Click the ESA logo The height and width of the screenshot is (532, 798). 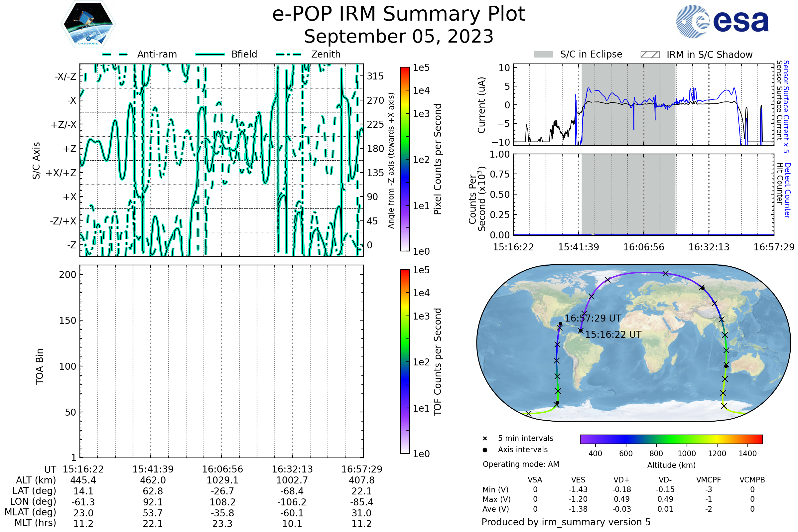point(722,21)
